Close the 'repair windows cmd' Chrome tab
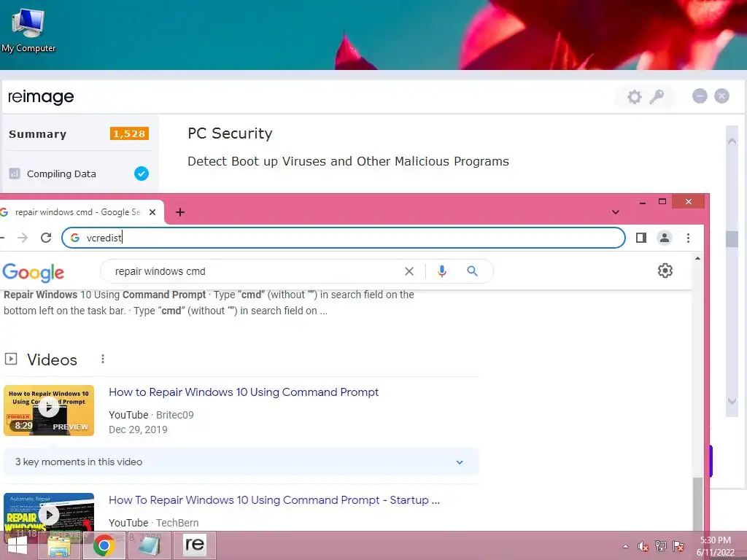Screen dimensions: 747x560 pyautogui.click(x=152, y=212)
